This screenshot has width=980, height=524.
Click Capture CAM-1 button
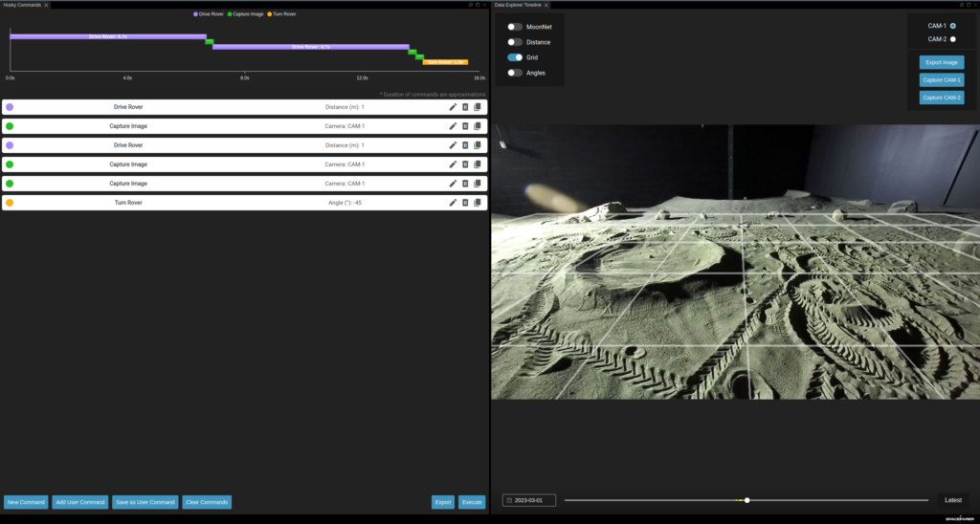click(942, 80)
